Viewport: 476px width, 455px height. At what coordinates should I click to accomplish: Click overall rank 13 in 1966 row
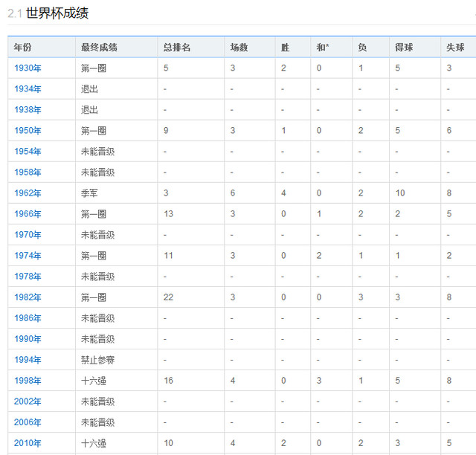click(169, 214)
